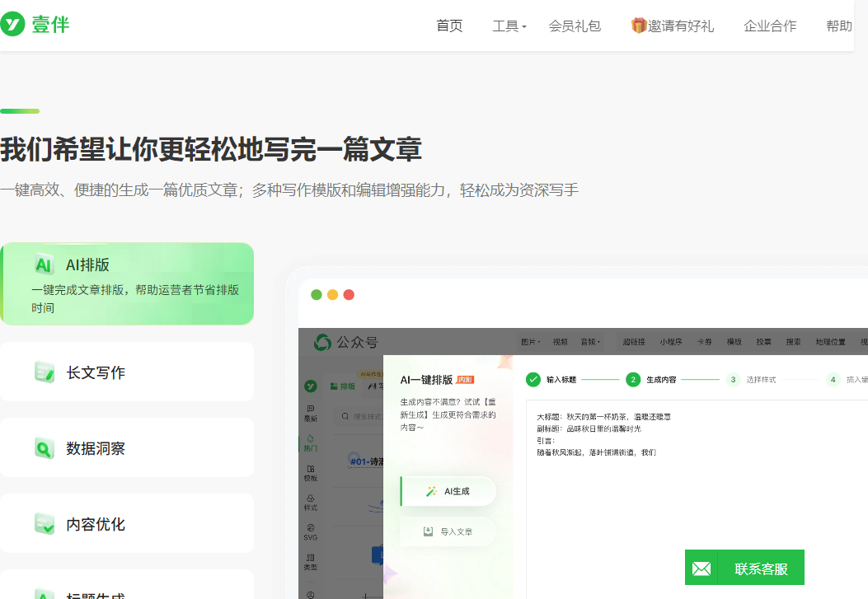Select the AI排版 feature card
Screen dimensions: 868x599
127,283
